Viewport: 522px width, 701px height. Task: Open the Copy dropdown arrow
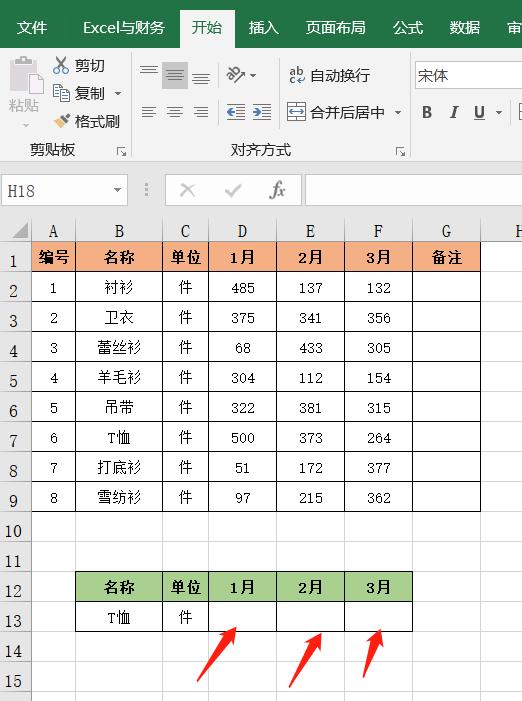pos(118,93)
